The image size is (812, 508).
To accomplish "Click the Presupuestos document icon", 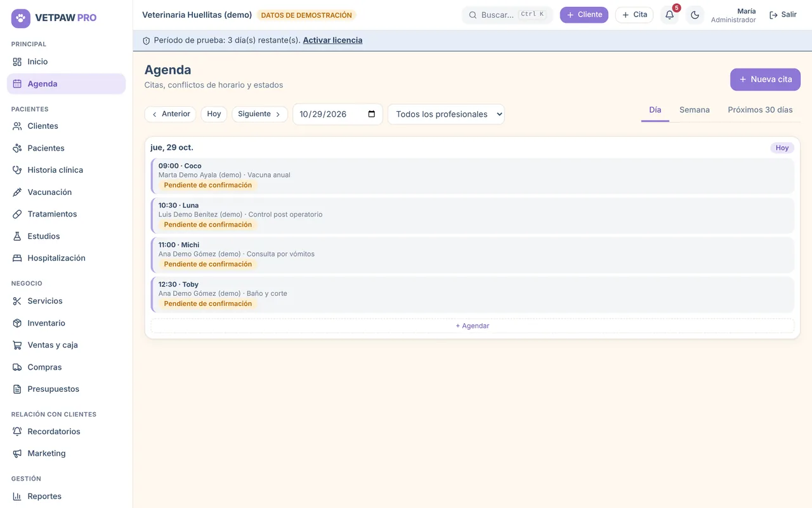I will pos(17,389).
